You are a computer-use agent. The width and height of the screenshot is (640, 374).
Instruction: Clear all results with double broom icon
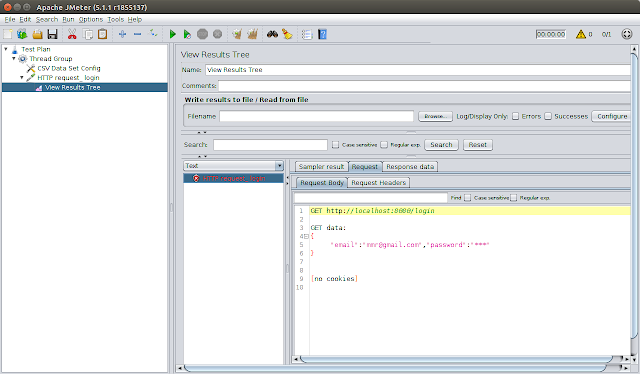click(252, 34)
